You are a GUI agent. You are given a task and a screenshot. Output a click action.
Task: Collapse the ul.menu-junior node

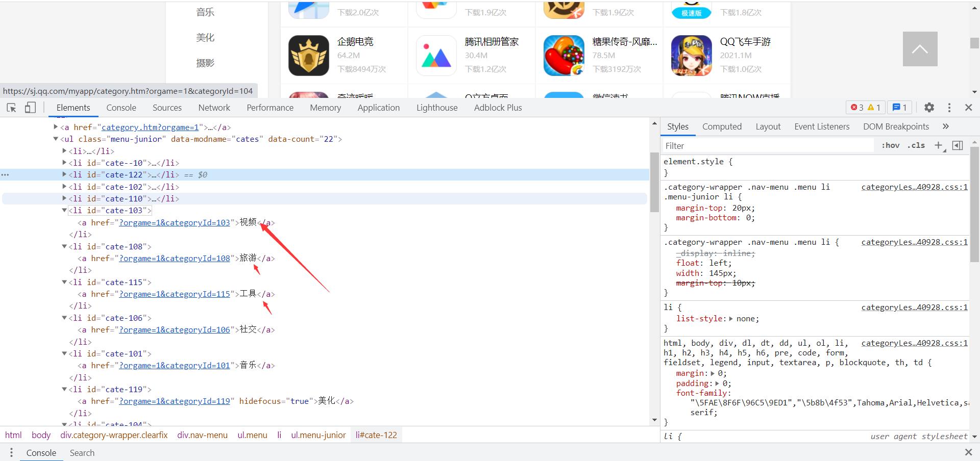pyautogui.click(x=56, y=139)
